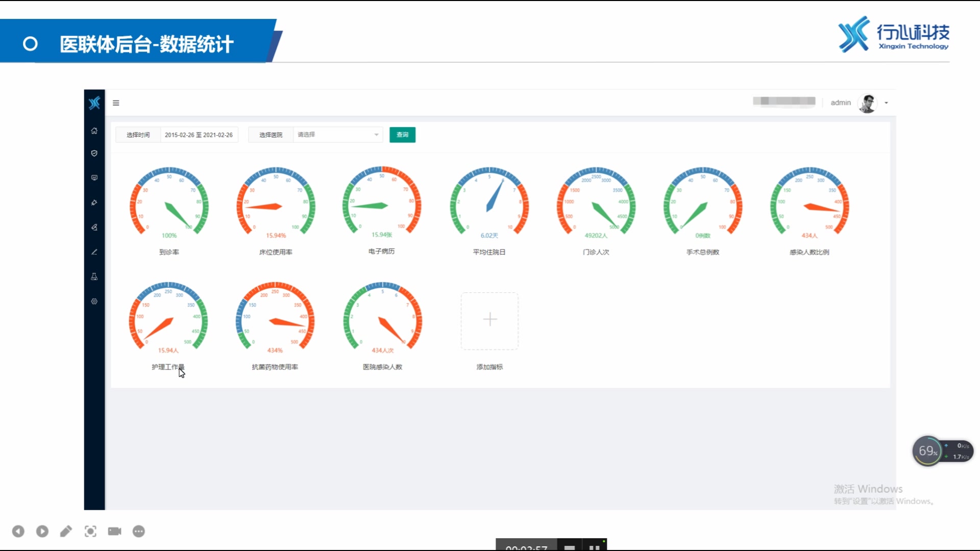Click the 100% value under 到诊率
The width and height of the screenshot is (980, 551).
point(169,236)
